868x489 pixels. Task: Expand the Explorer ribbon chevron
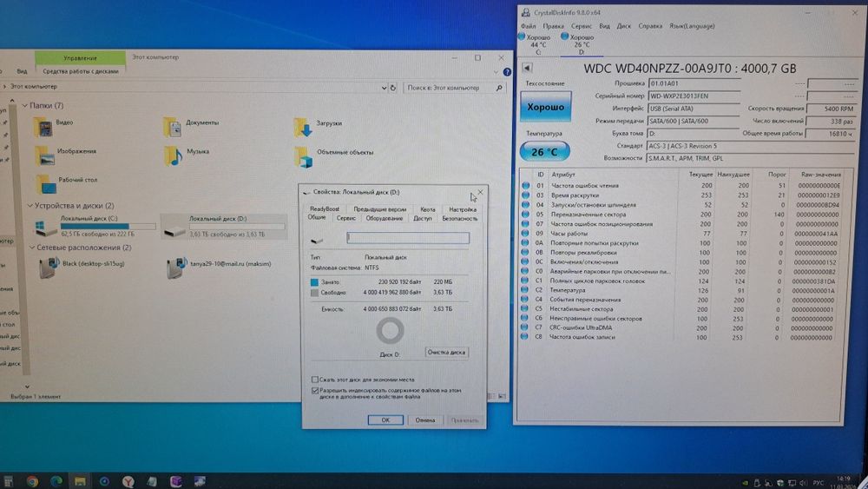point(496,72)
